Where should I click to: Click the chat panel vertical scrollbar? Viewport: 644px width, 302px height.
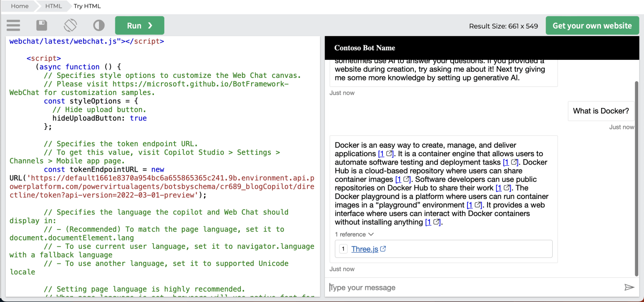[637, 176]
